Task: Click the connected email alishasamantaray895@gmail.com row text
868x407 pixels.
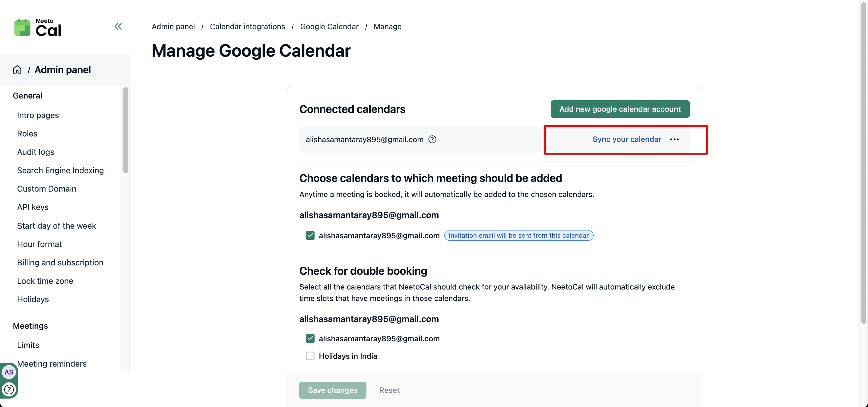Action: [364, 139]
